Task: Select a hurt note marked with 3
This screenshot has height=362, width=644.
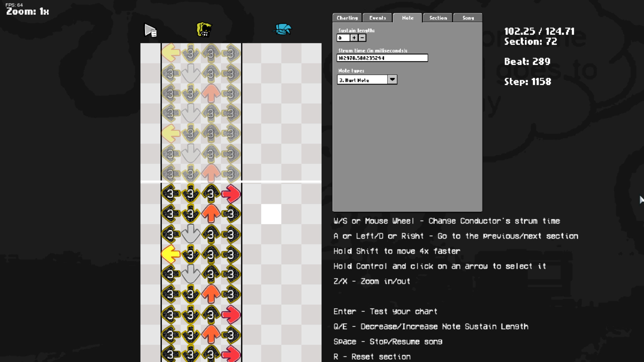Action: coord(170,193)
